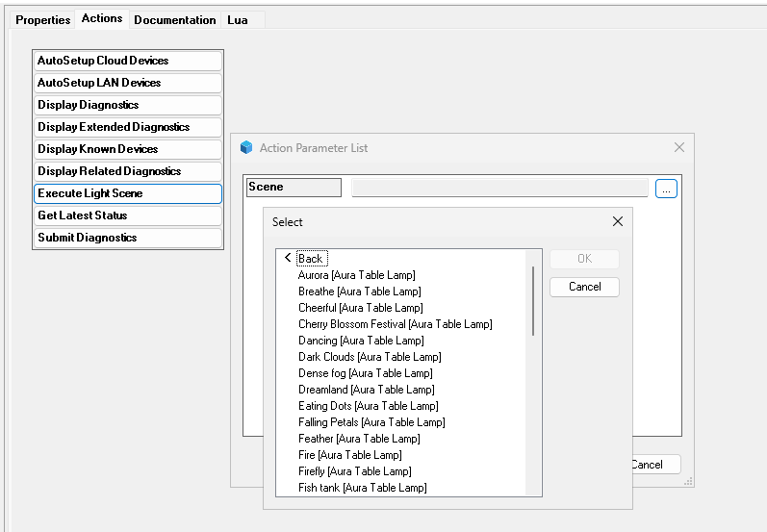Switch to the Lua tab
The height and width of the screenshot is (532, 767).
[237, 19]
